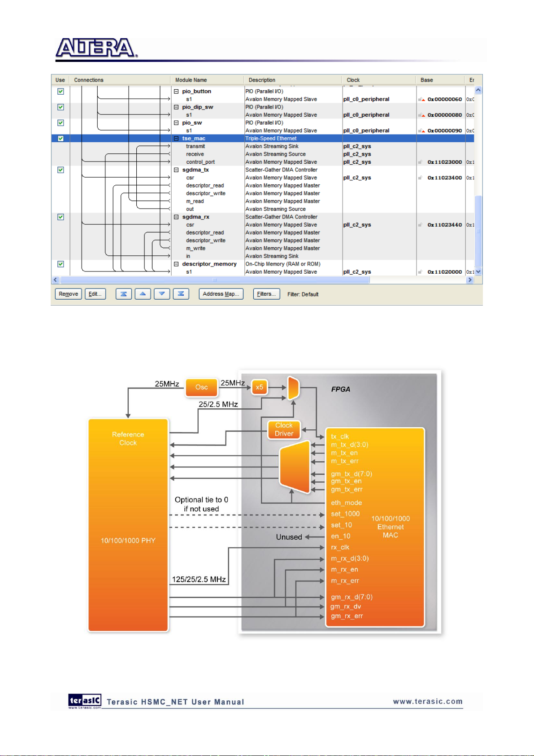The height and width of the screenshot is (756, 534).
Task: Click the Module Name column header
Action: pos(207,80)
